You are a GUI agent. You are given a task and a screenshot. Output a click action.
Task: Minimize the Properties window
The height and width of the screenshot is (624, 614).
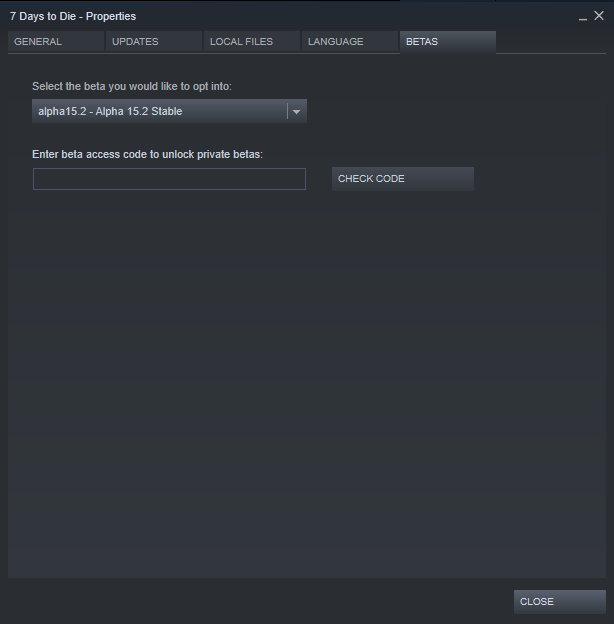[583, 17]
